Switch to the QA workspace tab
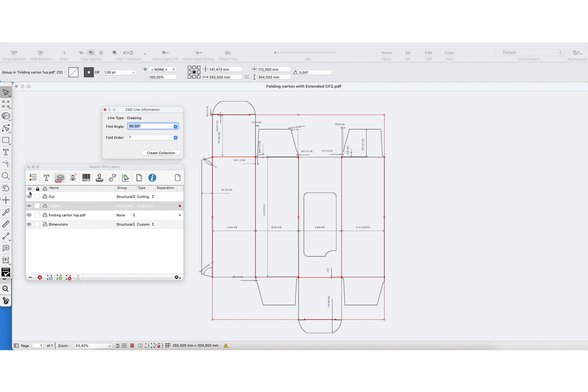The width and height of the screenshot is (588, 392). 408,53
